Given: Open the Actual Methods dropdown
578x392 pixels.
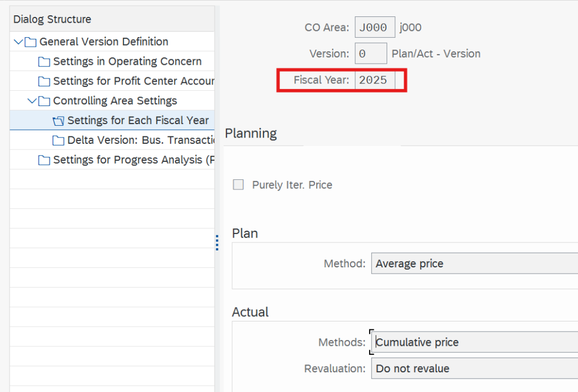Looking at the screenshot, I should [x=474, y=342].
